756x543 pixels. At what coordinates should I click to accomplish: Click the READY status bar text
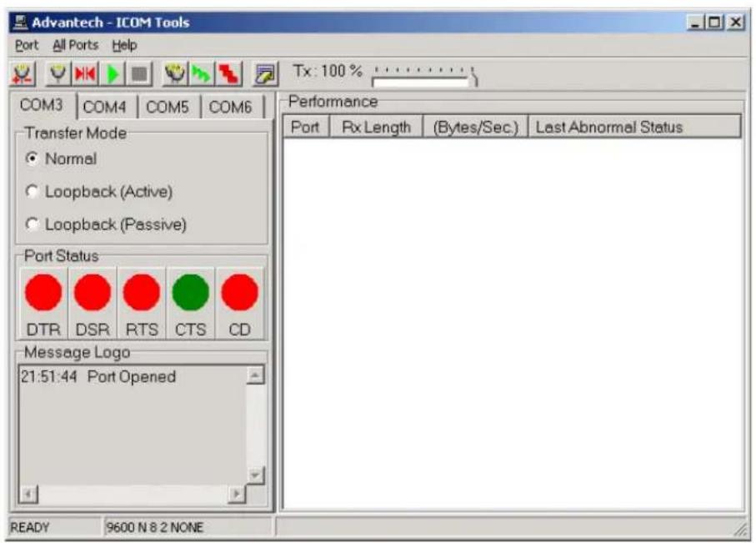pos(30,527)
